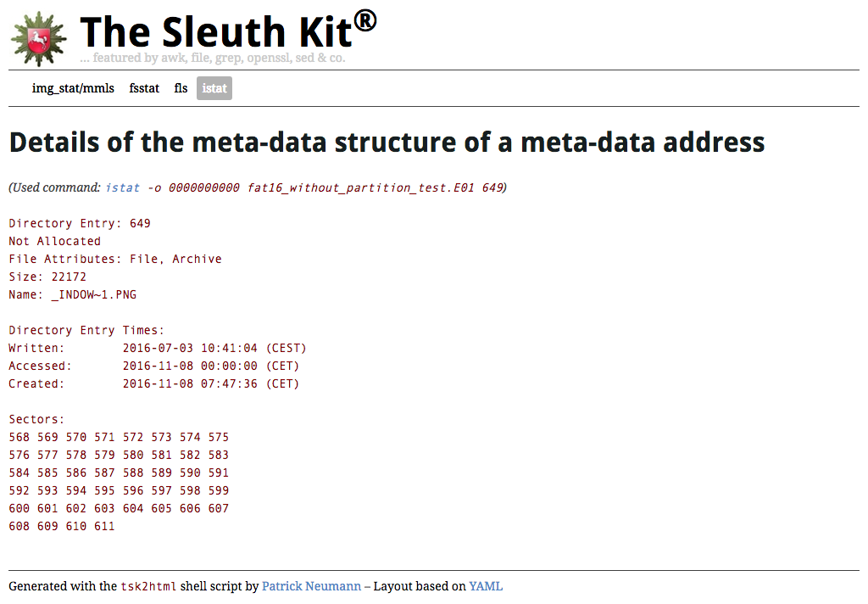Screen dimensions: 868x604
Task: Click the Details of the meta-data structure heading
Action: 387,142
